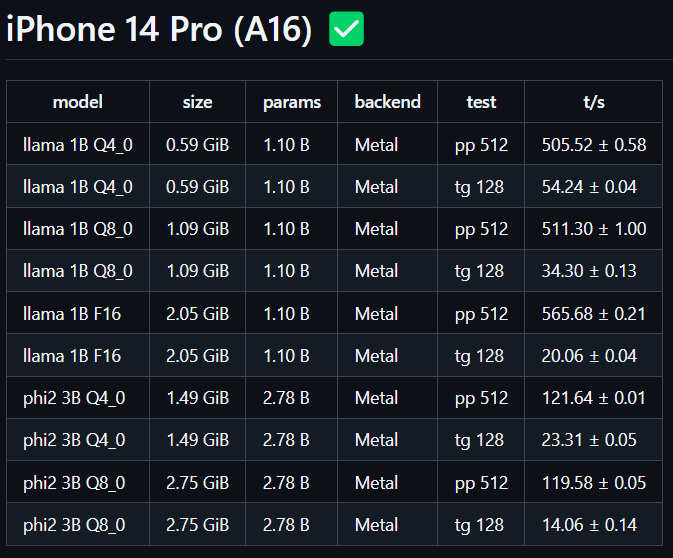Viewport: 673px width, 558px height.
Task: Click the green checkmark emoji icon
Action: tap(346, 29)
